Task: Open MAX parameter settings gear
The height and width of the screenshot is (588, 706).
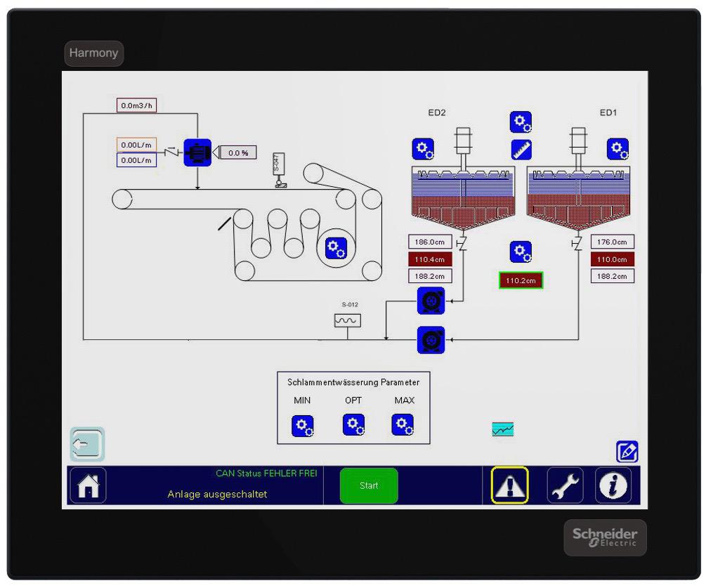Action: 403,424
